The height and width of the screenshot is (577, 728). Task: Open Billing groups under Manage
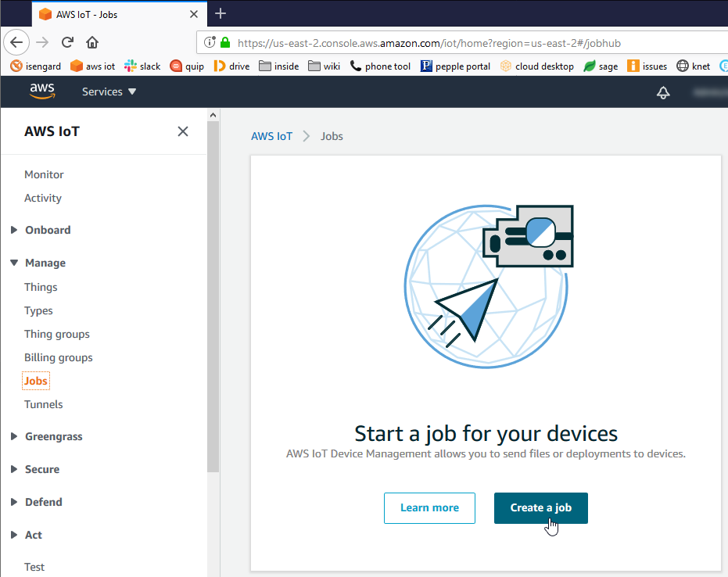59,357
